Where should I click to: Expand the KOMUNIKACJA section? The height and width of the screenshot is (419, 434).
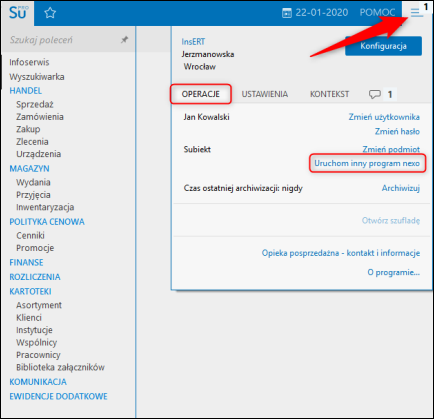tap(38, 382)
